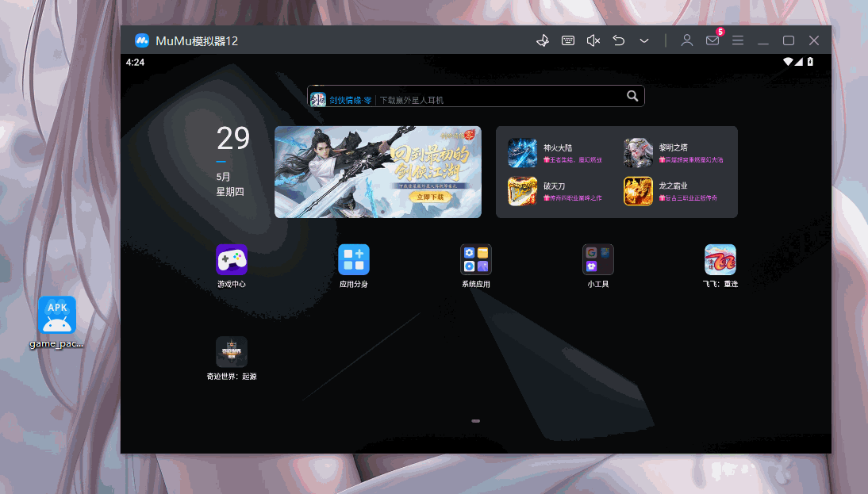Toggle emulator sound mute
The image size is (868, 494).
593,40
